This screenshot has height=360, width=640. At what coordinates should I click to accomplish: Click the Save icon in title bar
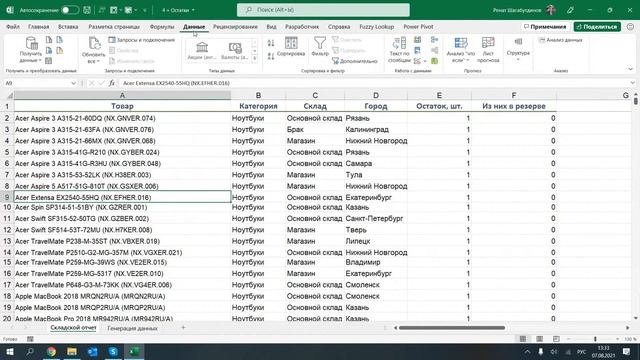coord(87,10)
